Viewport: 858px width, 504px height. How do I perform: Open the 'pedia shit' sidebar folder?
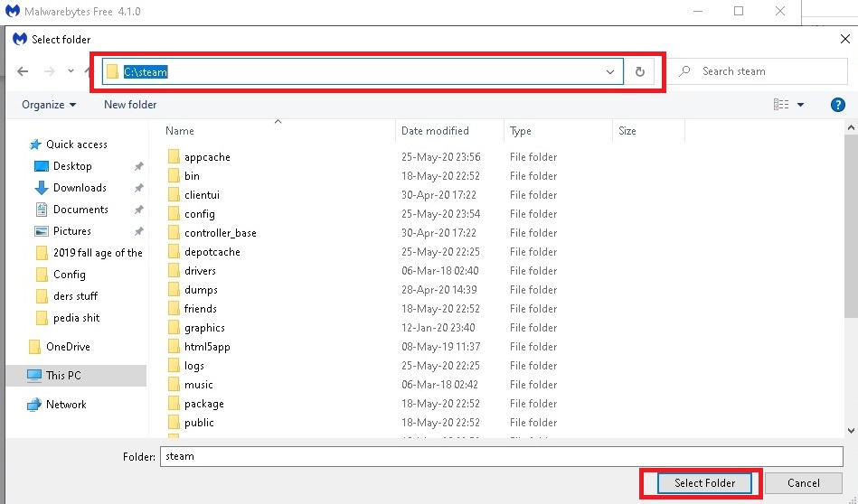[67, 318]
